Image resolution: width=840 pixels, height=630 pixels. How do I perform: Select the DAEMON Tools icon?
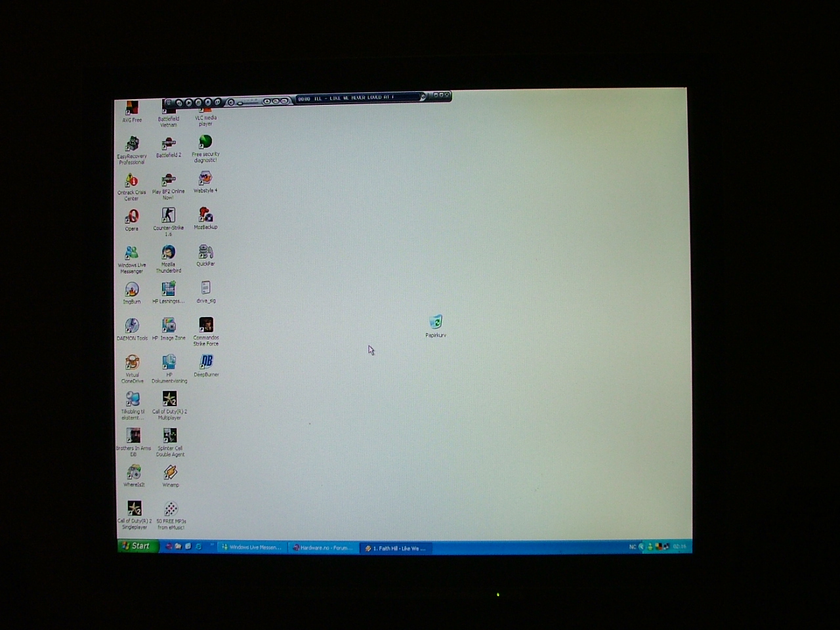(132, 330)
